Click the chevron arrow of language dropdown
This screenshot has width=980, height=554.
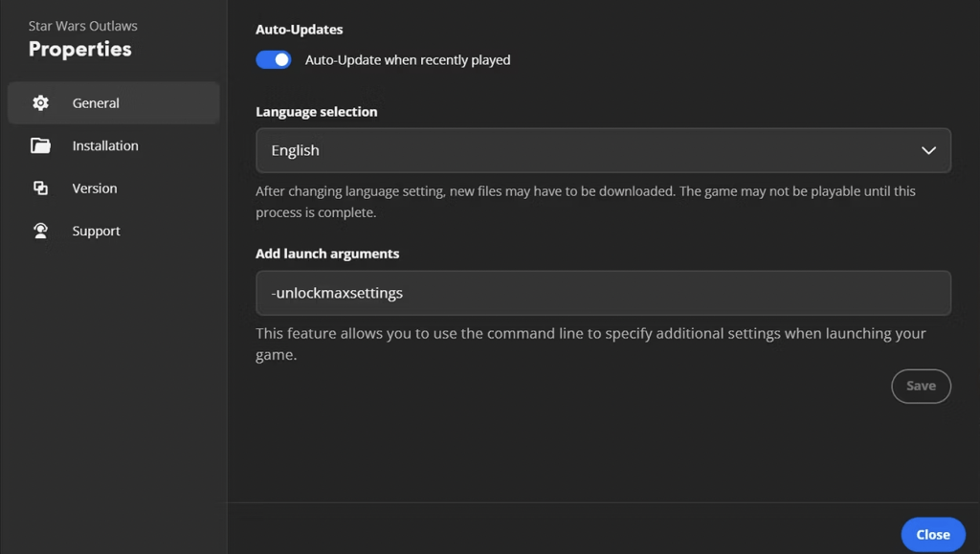tap(927, 150)
